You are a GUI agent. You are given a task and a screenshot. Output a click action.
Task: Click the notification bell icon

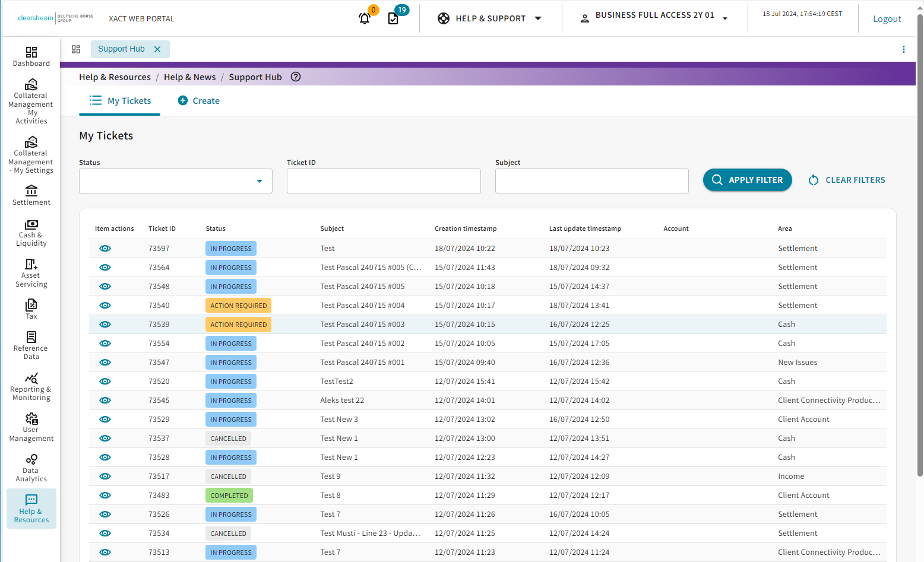364,18
